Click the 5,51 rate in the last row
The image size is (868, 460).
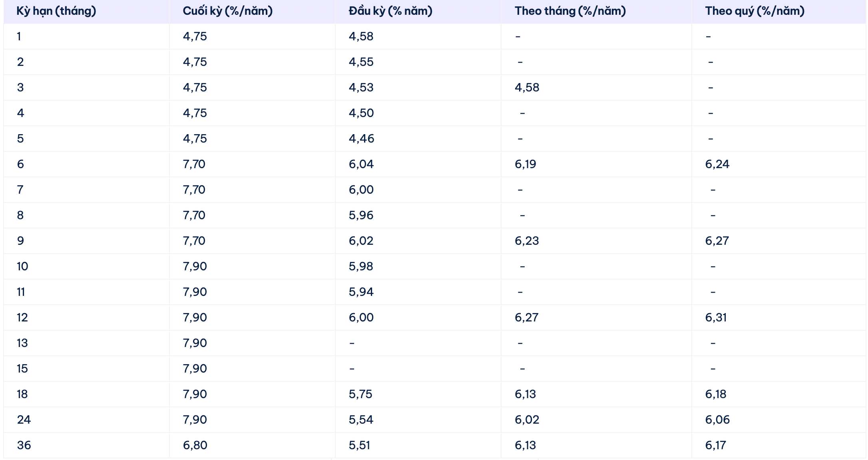point(359,446)
